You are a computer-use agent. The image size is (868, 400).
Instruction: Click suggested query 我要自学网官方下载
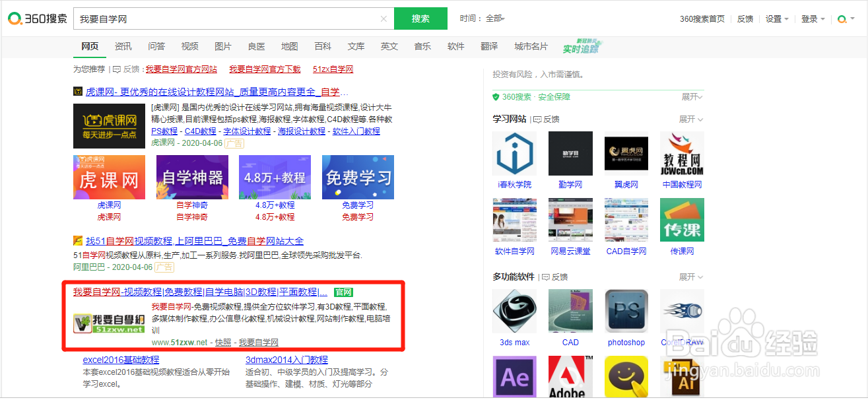265,69
